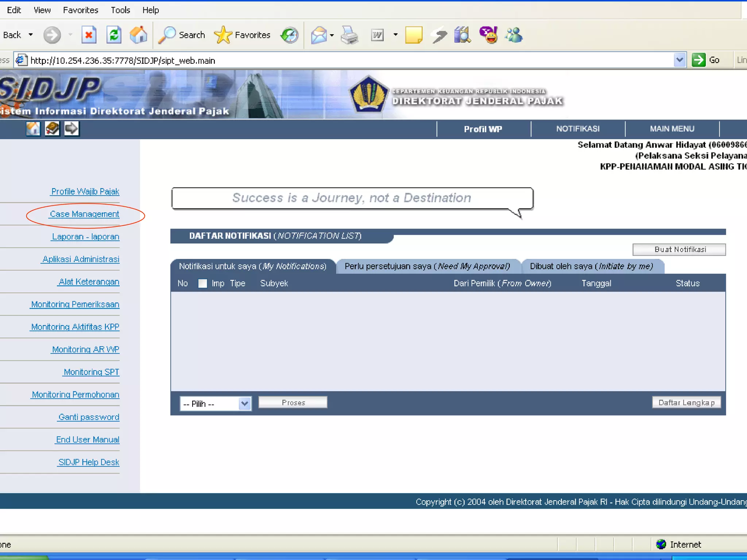Open the Favorites menu

pyautogui.click(x=80, y=10)
